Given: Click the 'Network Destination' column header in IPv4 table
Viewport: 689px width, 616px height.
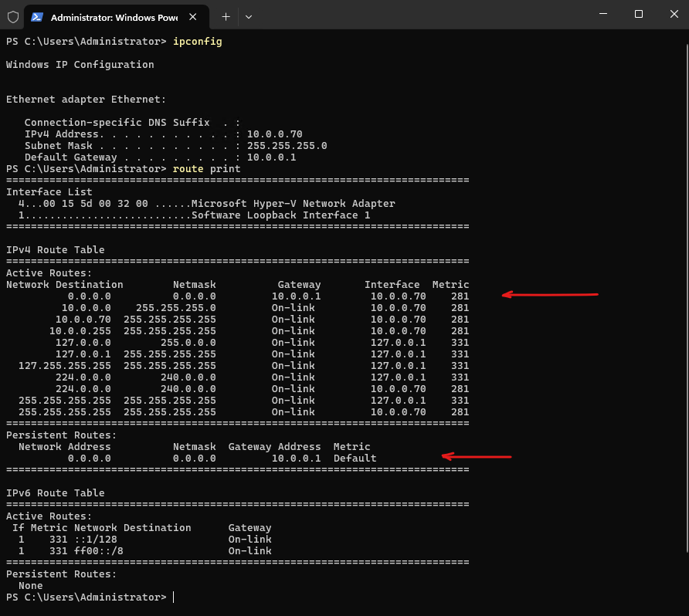Looking at the screenshot, I should click(65, 285).
